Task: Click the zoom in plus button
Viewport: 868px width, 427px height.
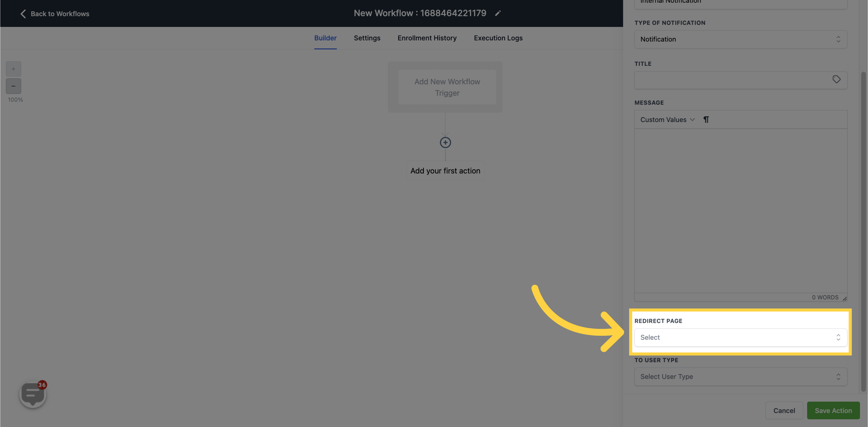Action: (14, 69)
